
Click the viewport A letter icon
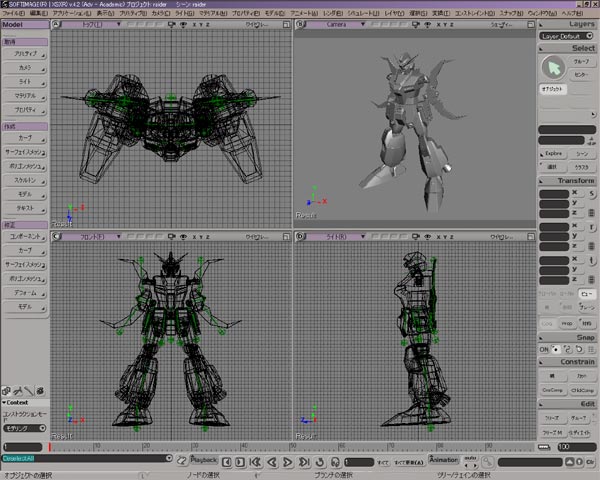tap(56, 24)
